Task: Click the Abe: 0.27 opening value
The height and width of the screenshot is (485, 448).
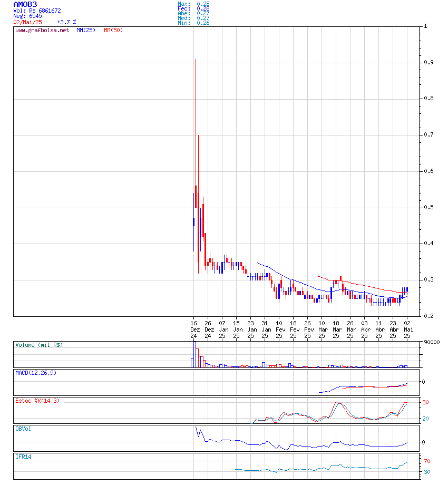Action: 193,13
